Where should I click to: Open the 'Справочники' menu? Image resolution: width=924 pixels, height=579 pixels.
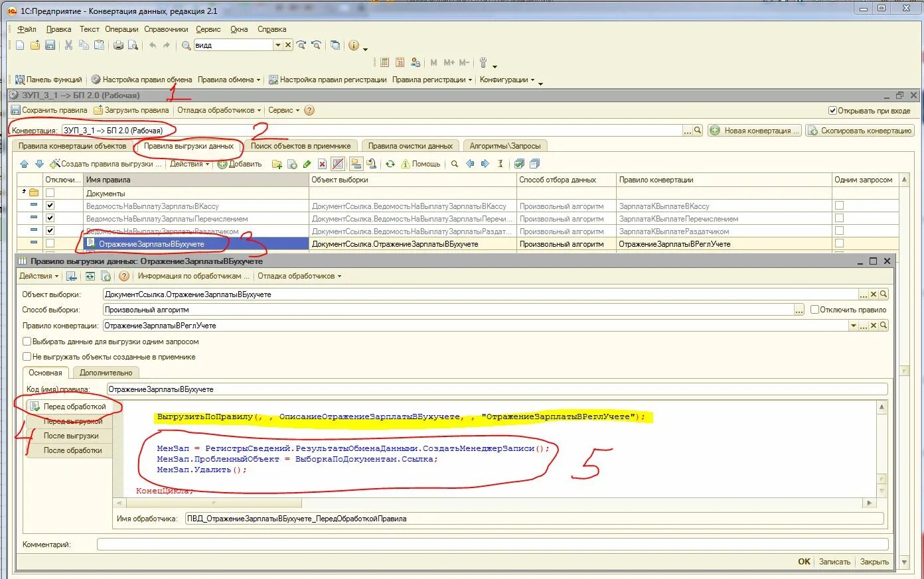[x=166, y=29]
